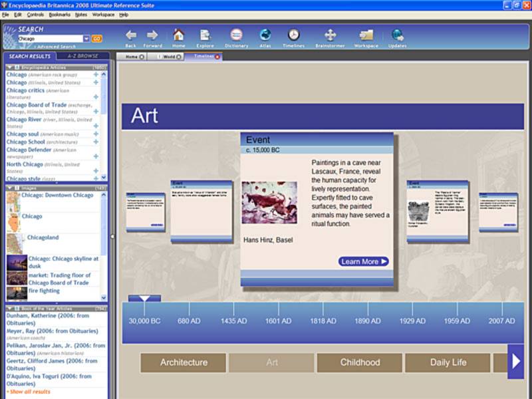532x399 pixels.
Task: Click the GO search button
Action: (x=96, y=39)
